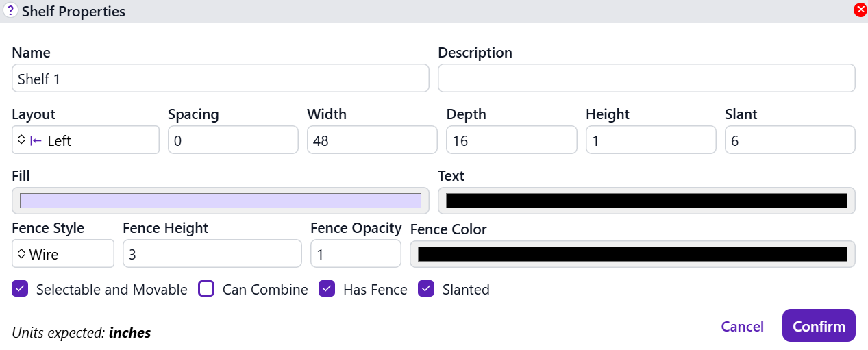Open the Layout dropdown

coord(85,140)
